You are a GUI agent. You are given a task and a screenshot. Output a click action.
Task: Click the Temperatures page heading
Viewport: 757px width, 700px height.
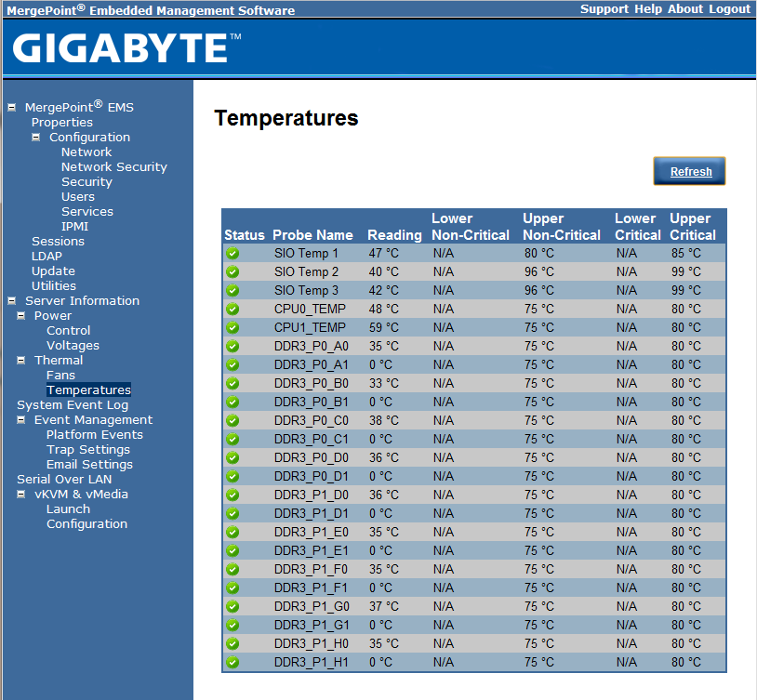click(286, 118)
